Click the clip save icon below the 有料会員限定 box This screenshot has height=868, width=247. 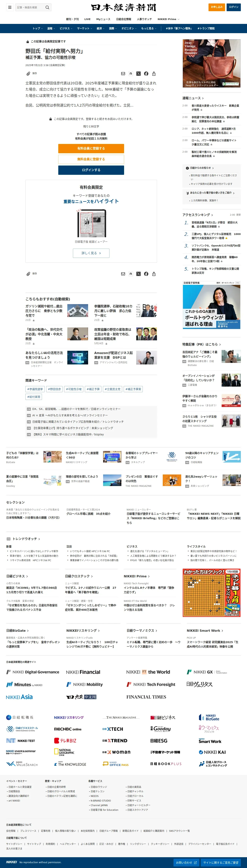tap(32, 274)
